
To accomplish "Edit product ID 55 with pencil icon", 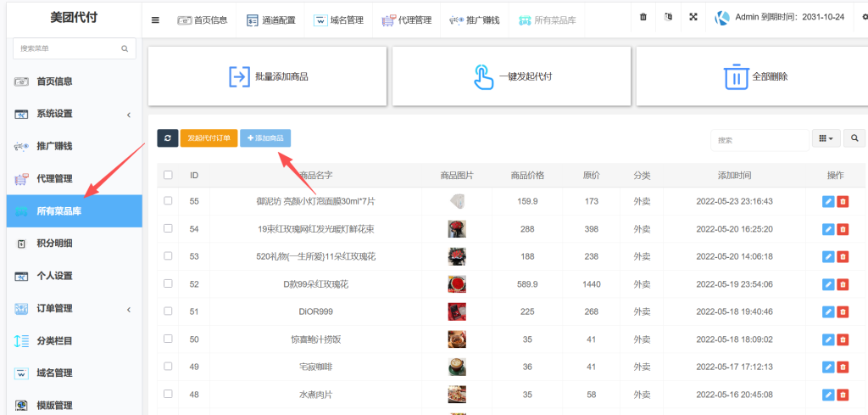I will [x=828, y=202].
